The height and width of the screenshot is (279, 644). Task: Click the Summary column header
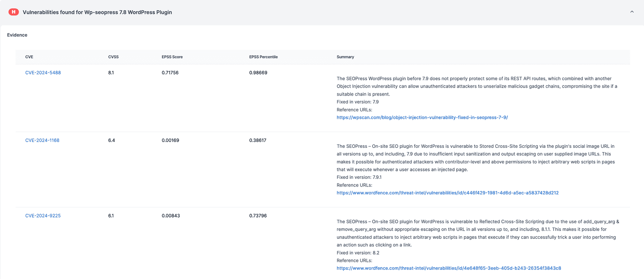pos(345,57)
